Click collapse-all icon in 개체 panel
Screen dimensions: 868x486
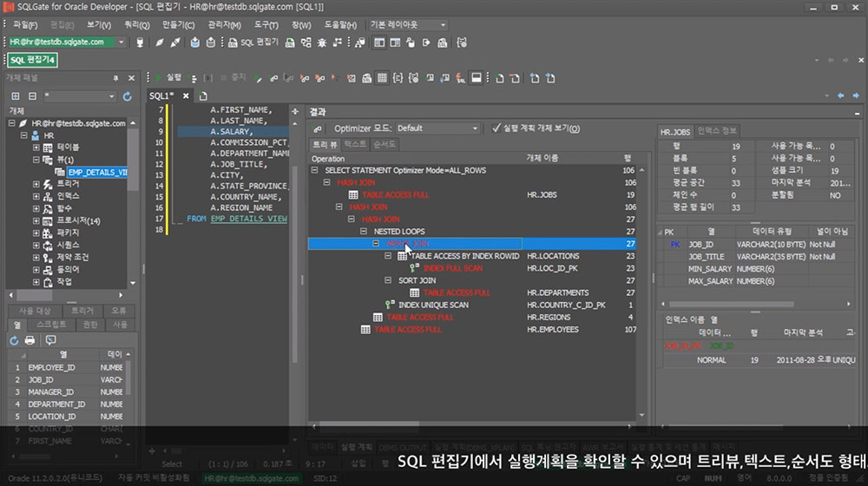(32, 95)
